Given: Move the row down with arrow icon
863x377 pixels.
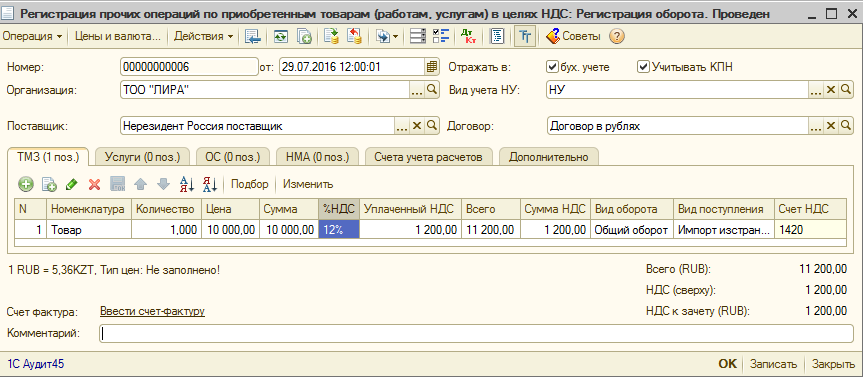Looking at the screenshot, I should (163, 184).
